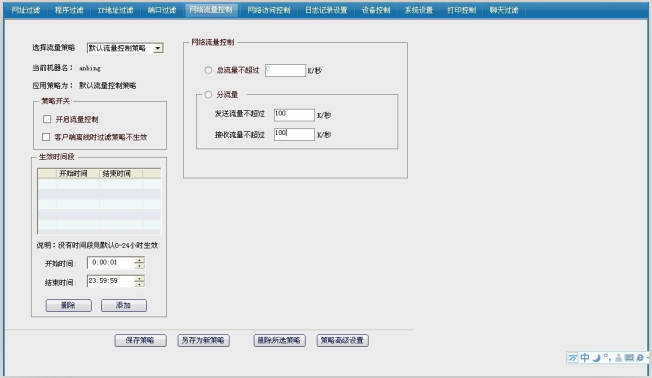This screenshot has height=378, width=652.
Task: Click the person icon in IME bar
Action: point(619,358)
